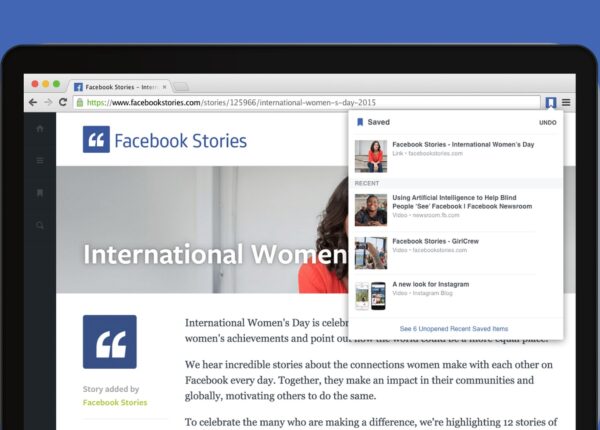Click the home icon in the dark sidebar
This screenshot has width=600, height=430.
coord(40,129)
